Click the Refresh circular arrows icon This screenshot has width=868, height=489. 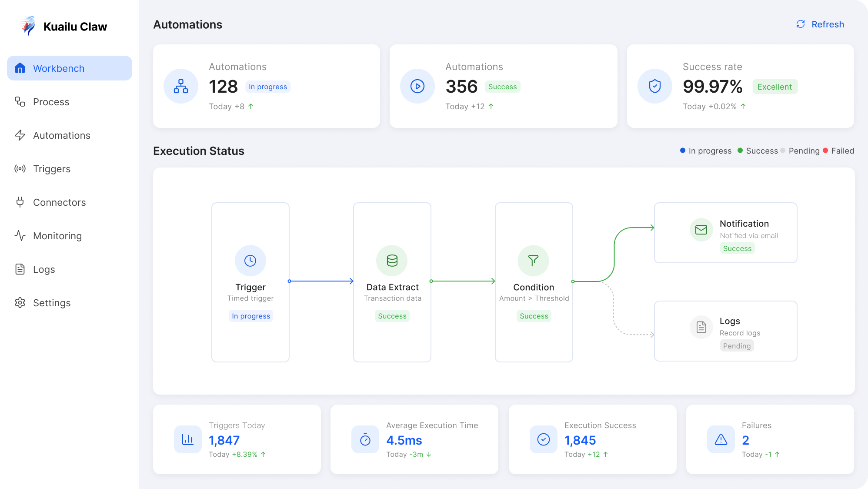pyautogui.click(x=801, y=24)
